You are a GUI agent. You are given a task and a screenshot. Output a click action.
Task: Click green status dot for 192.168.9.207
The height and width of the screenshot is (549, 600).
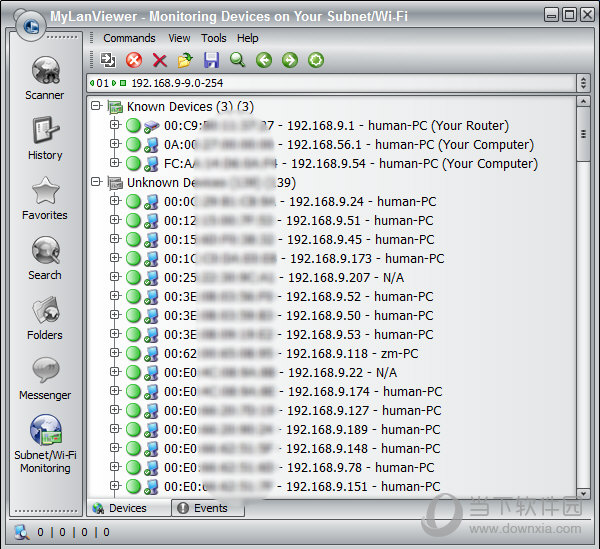click(134, 277)
